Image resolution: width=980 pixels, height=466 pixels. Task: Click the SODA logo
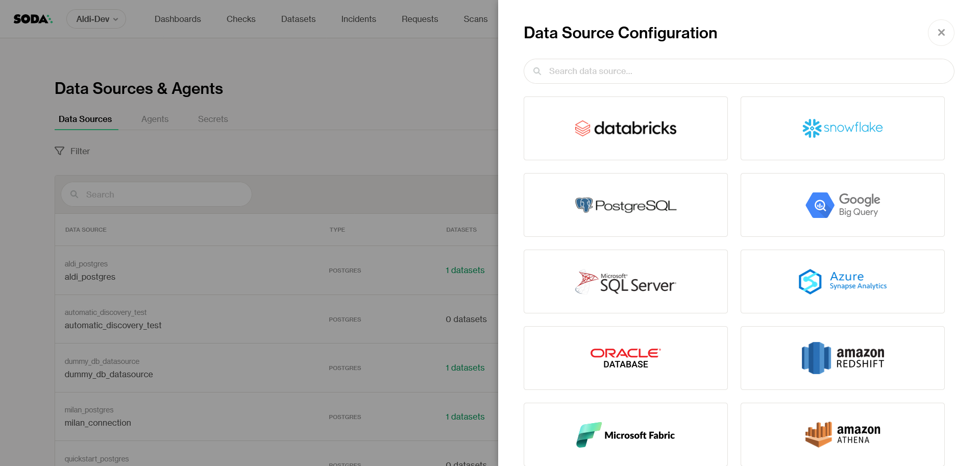point(33,19)
